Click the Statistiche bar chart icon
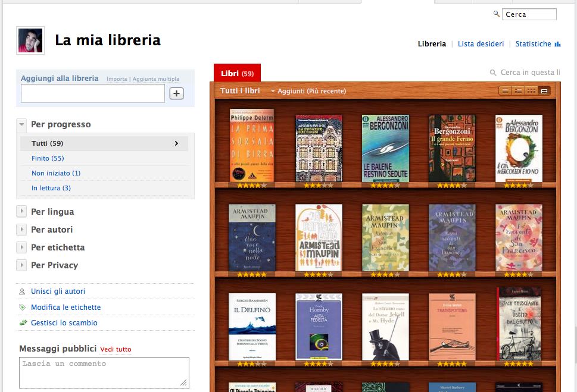This screenshot has width=577, height=392. [558, 44]
